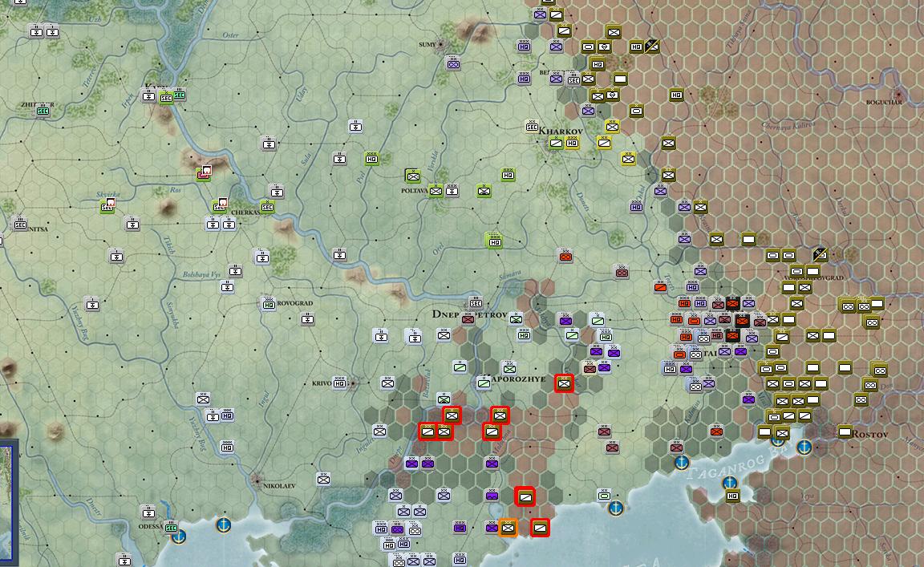924x567 pixels.
Task: Select black striped counter beside the northern HQ
Action: (651, 46)
